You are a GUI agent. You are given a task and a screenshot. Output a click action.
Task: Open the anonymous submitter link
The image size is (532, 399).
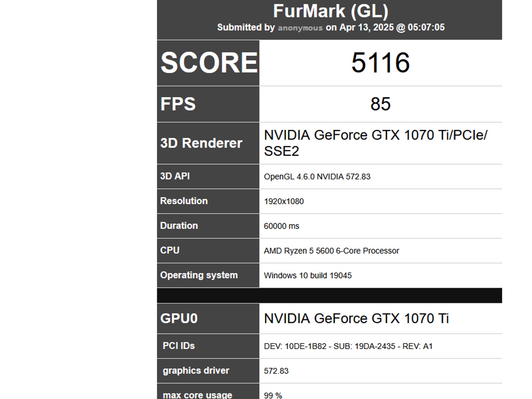pos(300,28)
